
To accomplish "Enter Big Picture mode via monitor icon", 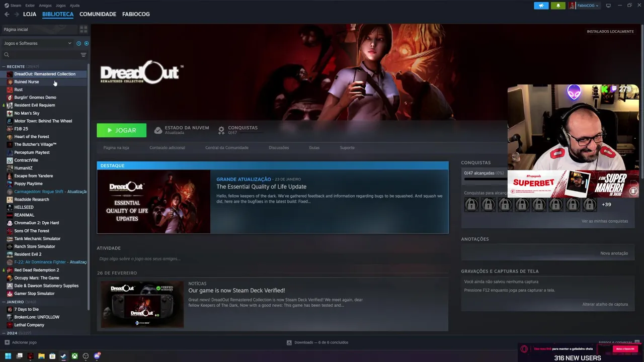I will pyautogui.click(x=608, y=6).
